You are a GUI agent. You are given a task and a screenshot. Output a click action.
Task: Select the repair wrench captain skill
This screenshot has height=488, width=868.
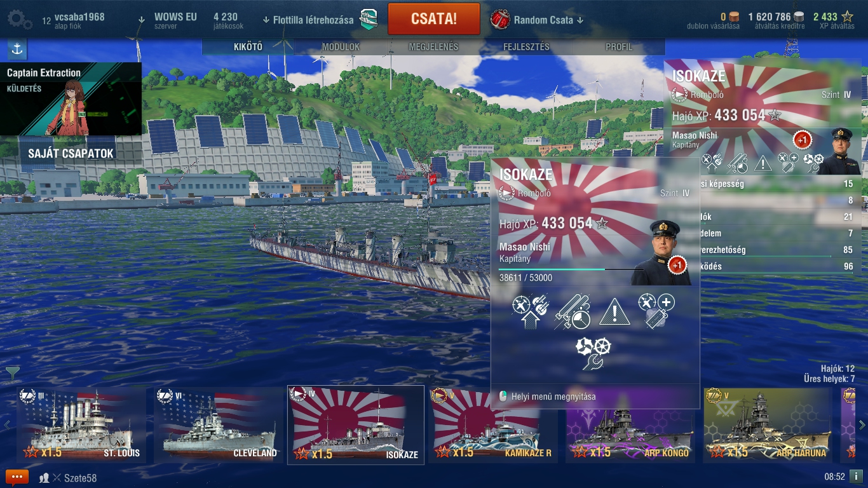pyautogui.click(x=593, y=353)
